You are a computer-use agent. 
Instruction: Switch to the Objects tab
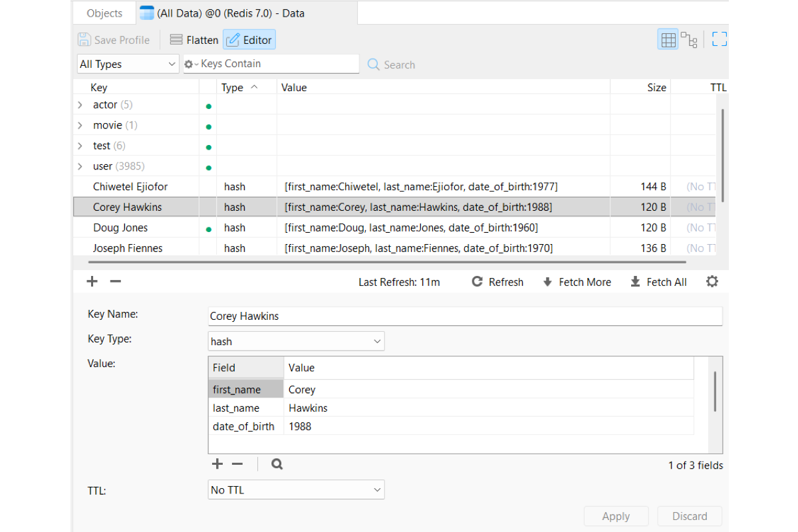tap(104, 13)
